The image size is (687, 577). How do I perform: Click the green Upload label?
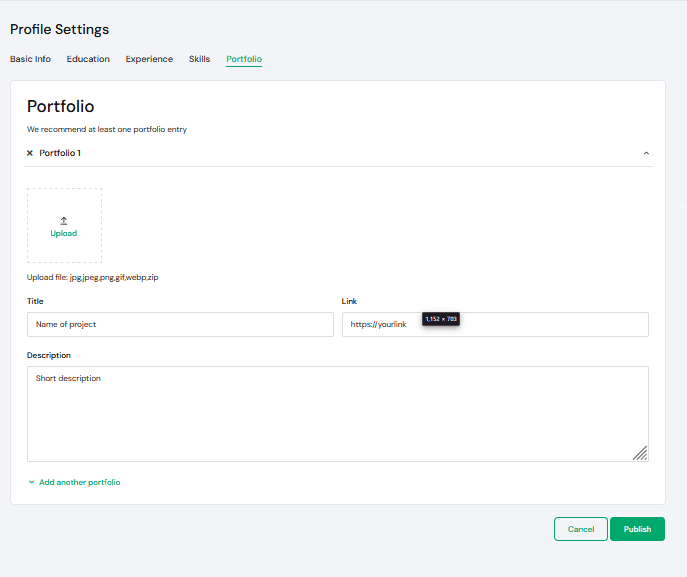(x=64, y=233)
